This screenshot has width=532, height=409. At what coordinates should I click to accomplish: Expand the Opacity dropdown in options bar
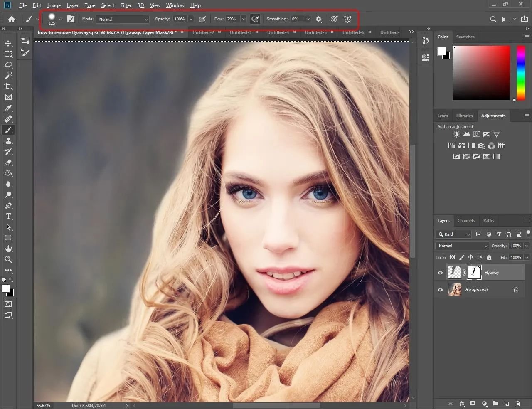[x=191, y=19]
